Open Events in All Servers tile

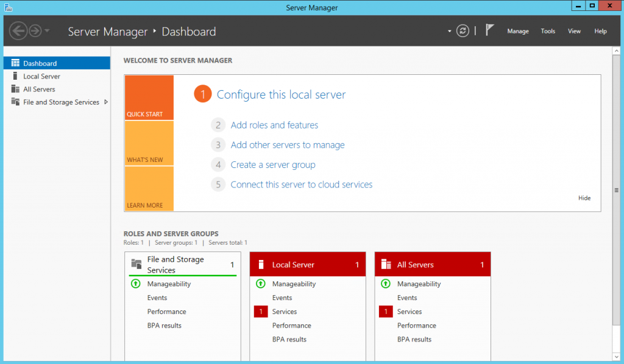(406, 298)
